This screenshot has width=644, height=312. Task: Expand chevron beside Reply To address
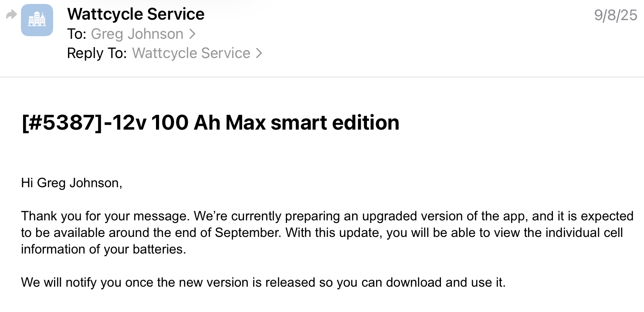(259, 53)
